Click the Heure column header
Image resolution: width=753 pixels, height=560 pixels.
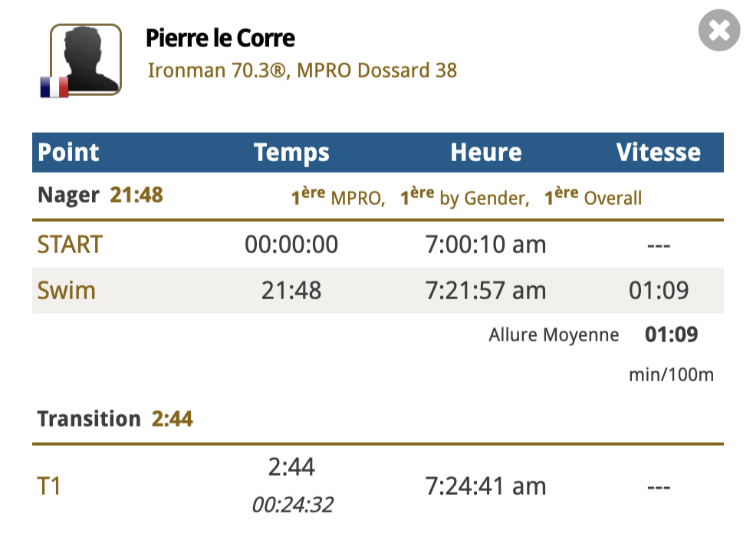click(x=486, y=152)
